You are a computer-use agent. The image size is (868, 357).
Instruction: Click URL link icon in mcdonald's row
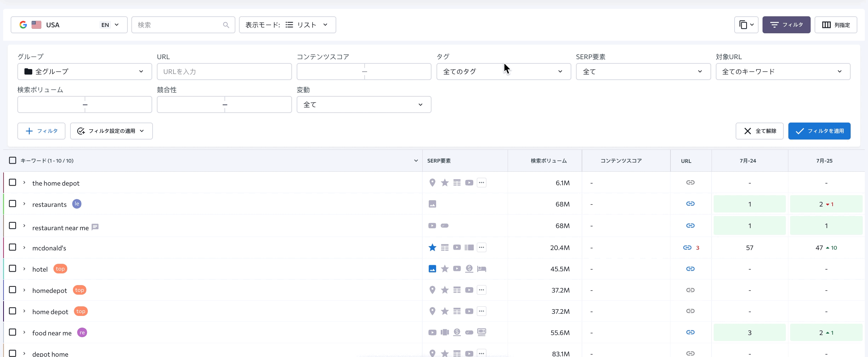[x=687, y=248]
